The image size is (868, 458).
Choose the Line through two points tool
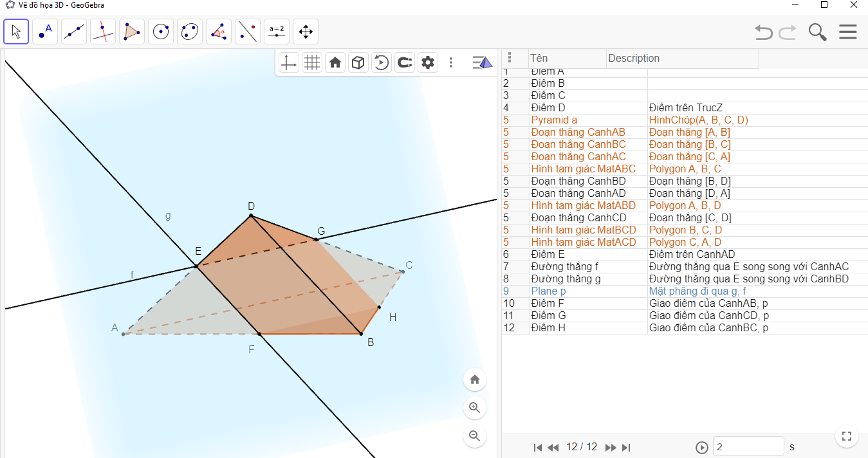click(x=74, y=32)
